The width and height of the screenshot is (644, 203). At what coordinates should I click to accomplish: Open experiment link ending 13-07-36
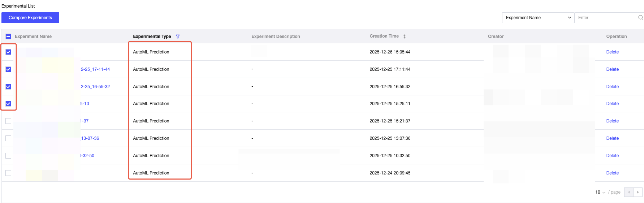[x=90, y=138]
